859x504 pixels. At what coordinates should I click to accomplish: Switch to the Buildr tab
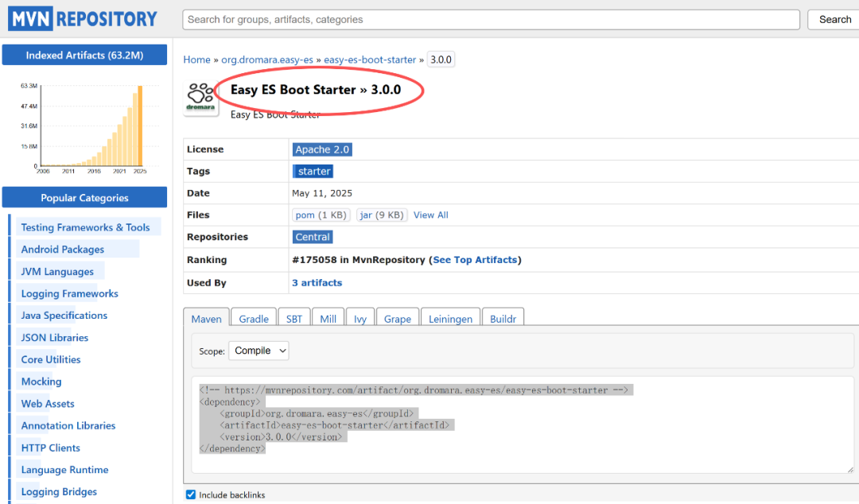point(503,319)
